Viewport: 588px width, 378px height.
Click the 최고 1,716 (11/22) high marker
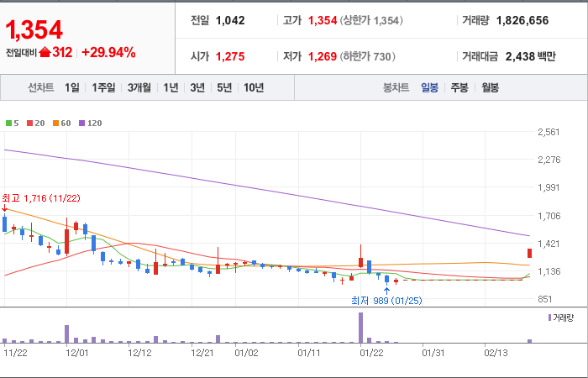click(41, 198)
